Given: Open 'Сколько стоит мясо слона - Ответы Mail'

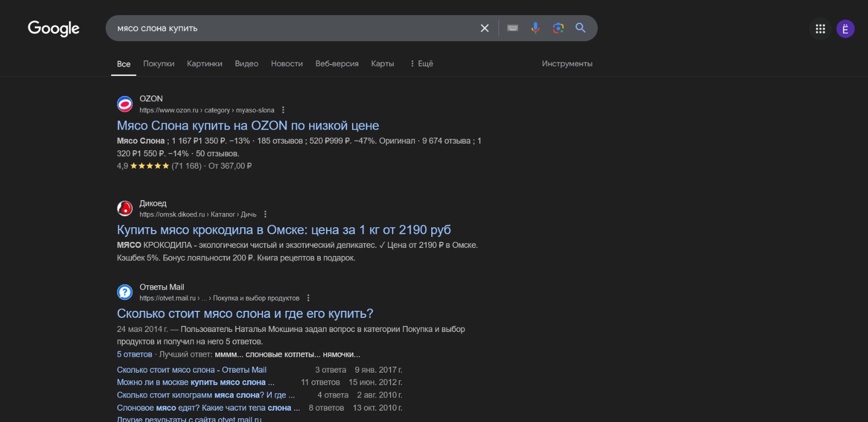Looking at the screenshot, I should coord(192,370).
